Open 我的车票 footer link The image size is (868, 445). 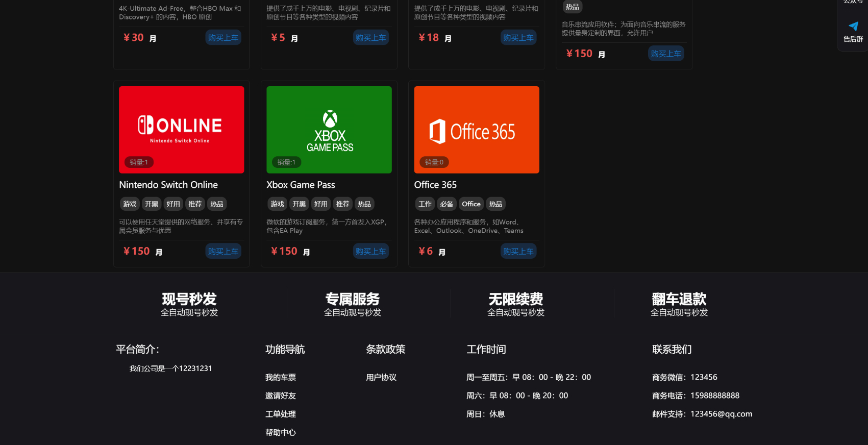coord(280,378)
